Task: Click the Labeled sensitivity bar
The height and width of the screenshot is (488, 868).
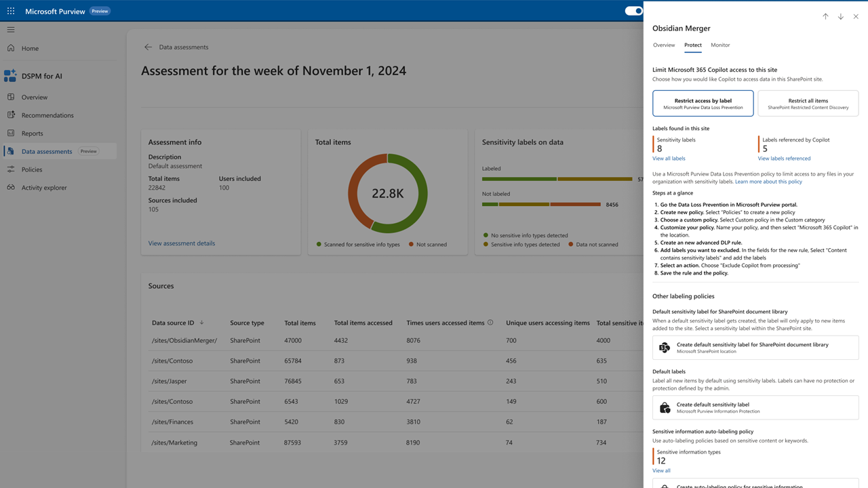Action: [557, 179]
